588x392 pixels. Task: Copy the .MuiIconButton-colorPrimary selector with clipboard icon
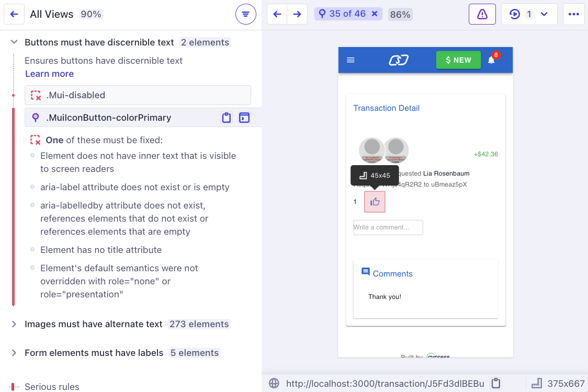pos(226,118)
